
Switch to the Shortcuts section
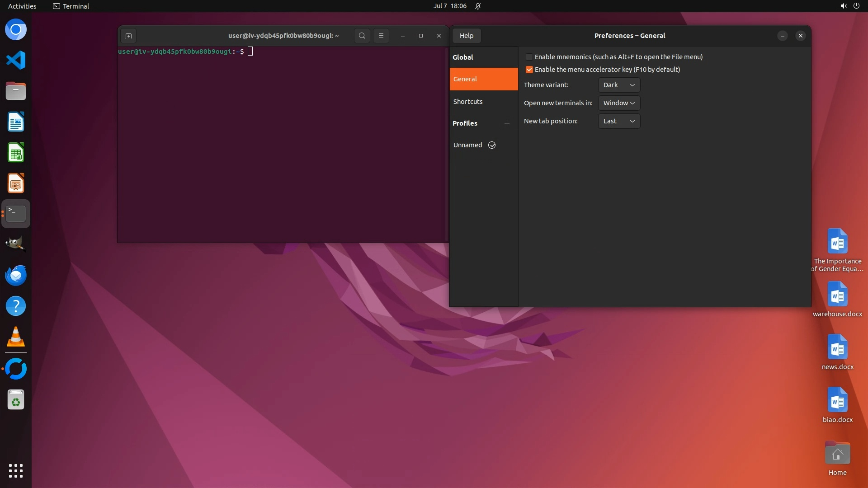coord(468,102)
